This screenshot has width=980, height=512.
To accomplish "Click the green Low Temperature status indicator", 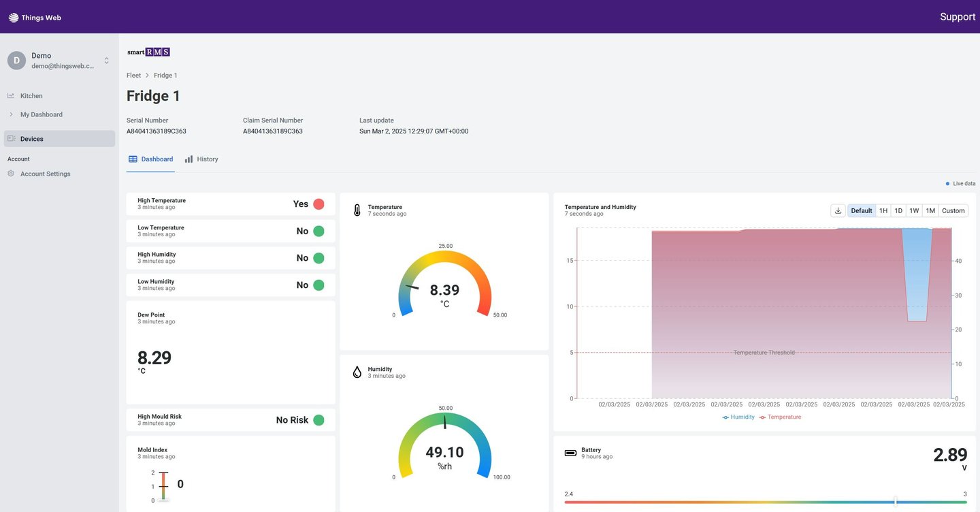I will pos(318,231).
